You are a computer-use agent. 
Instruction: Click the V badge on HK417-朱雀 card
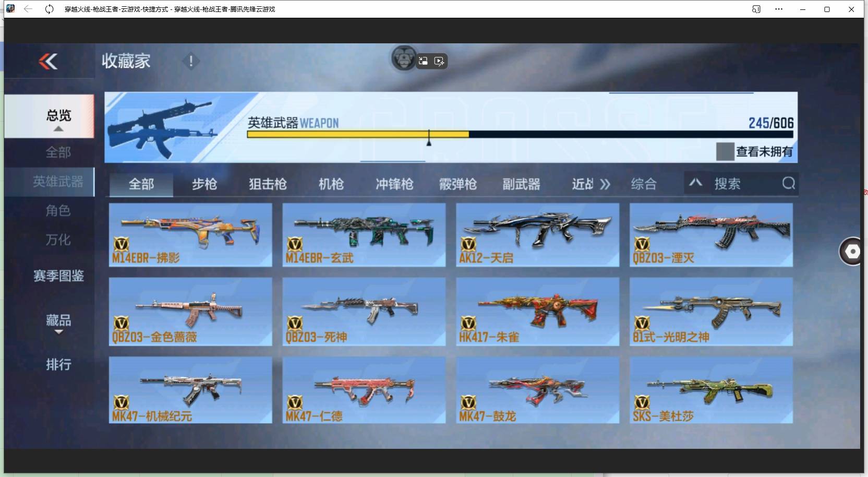(468, 324)
